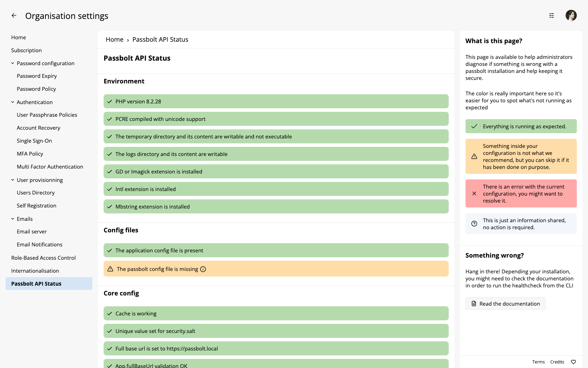Open Multi Factor Authentication settings
This screenshot has width=588, height=368.
[x=50, y=167]
